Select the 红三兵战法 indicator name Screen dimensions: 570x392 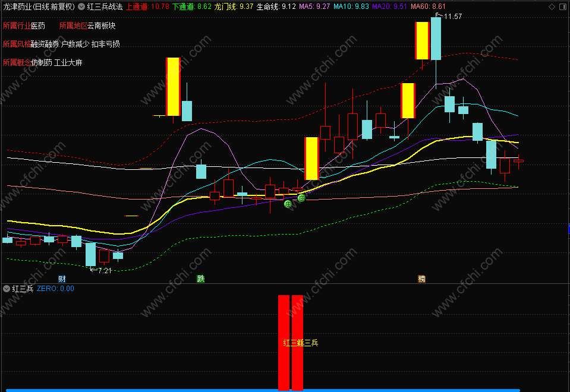105,7
